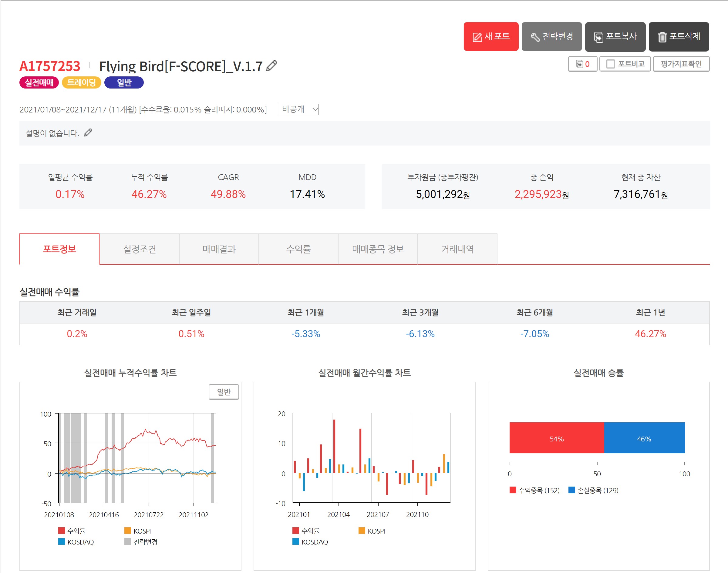Click the pencil icon next to 설명이 없습니다
The width and height of the screenshot is (728, 573).
coord(88,133)
